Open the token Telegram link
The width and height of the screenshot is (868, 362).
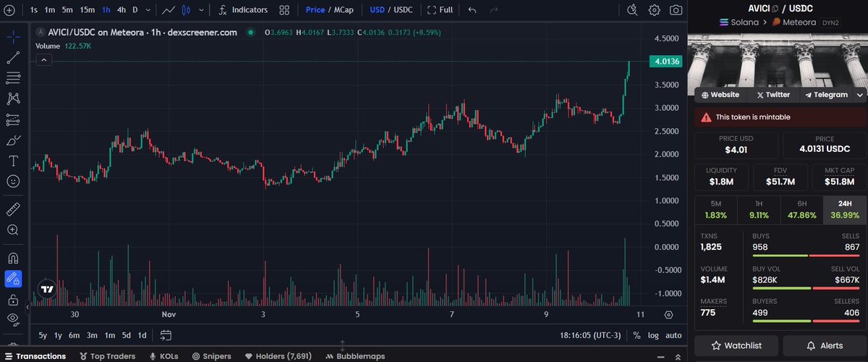tap(825, 95)
